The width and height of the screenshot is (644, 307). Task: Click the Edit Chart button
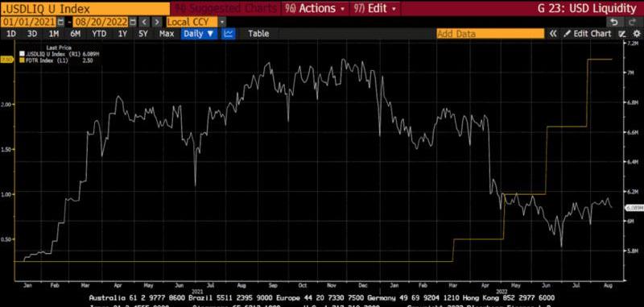(x=588, y=34)
